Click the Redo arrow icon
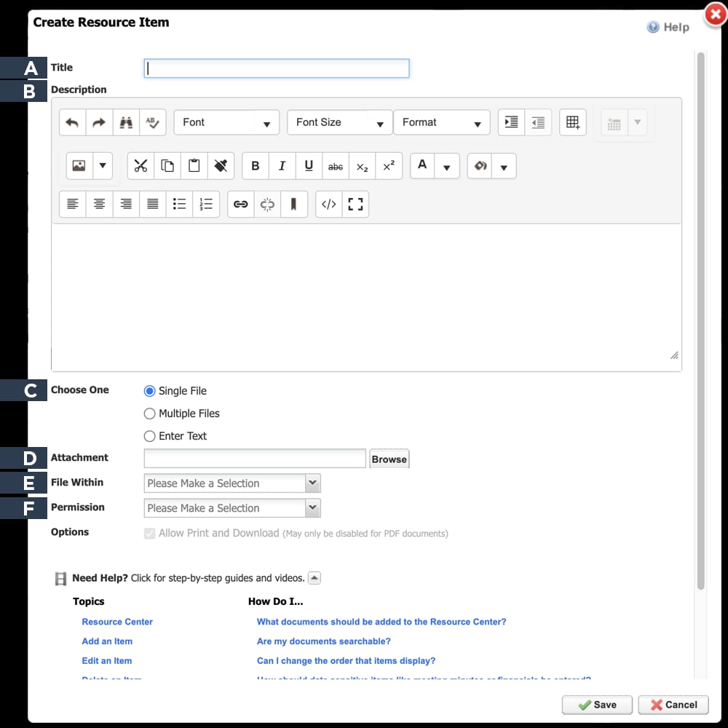This screenshot has height=728, width=728. click(x=99, y=122)
